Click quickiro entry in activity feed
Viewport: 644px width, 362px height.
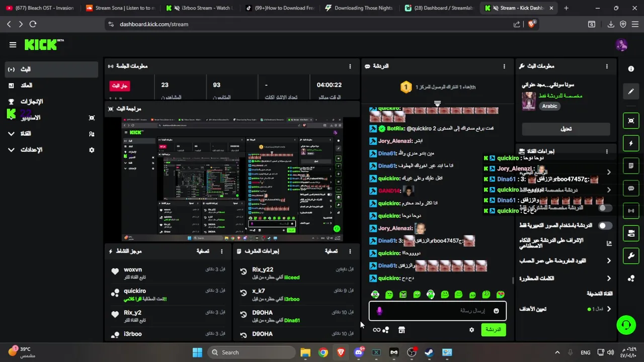coord(169,295)
